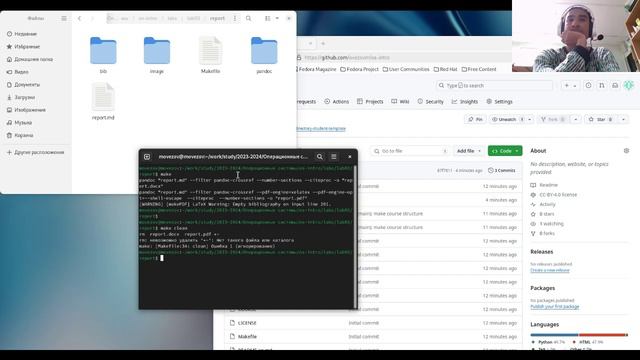640x360 pixels.
Task: Switch to the Security repository tab
Action: point(430,102)
